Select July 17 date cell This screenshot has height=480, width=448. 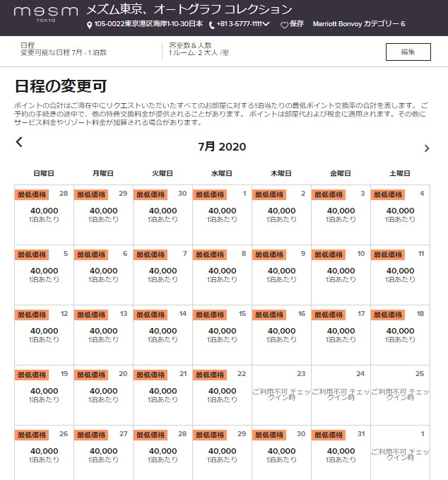click(341, 335)
